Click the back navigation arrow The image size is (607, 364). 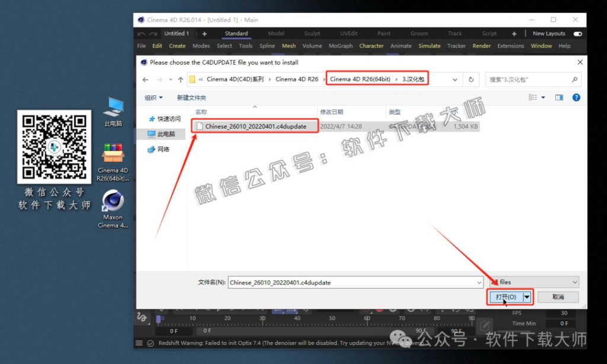(x=145, y=79)
